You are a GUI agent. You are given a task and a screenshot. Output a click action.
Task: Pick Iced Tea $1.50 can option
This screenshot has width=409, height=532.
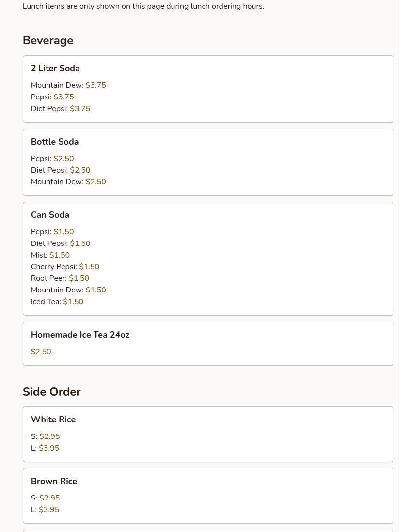[x=57, y=302]
